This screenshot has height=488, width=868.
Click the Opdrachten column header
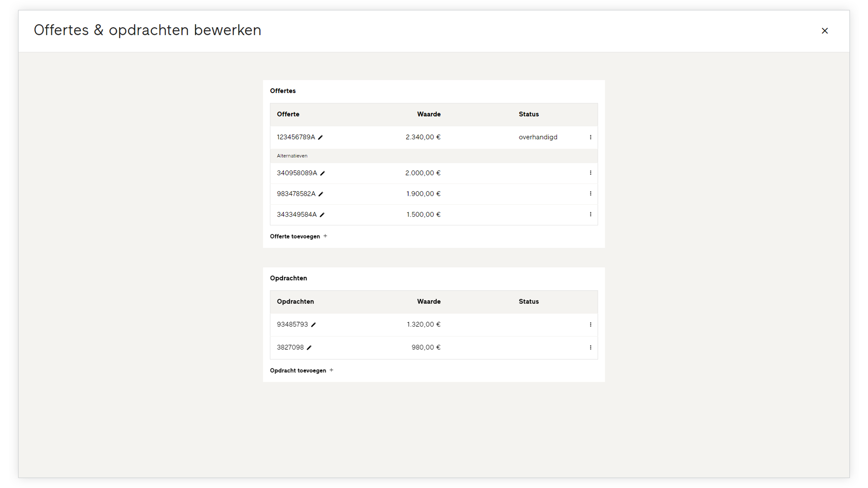pyautogui.click(x=295, y=302)
